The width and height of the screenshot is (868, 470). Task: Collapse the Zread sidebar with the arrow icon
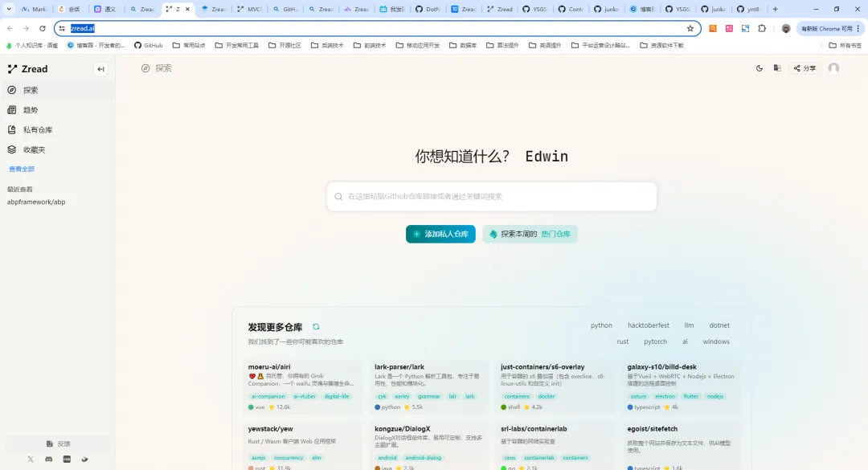tap(100, 69)
